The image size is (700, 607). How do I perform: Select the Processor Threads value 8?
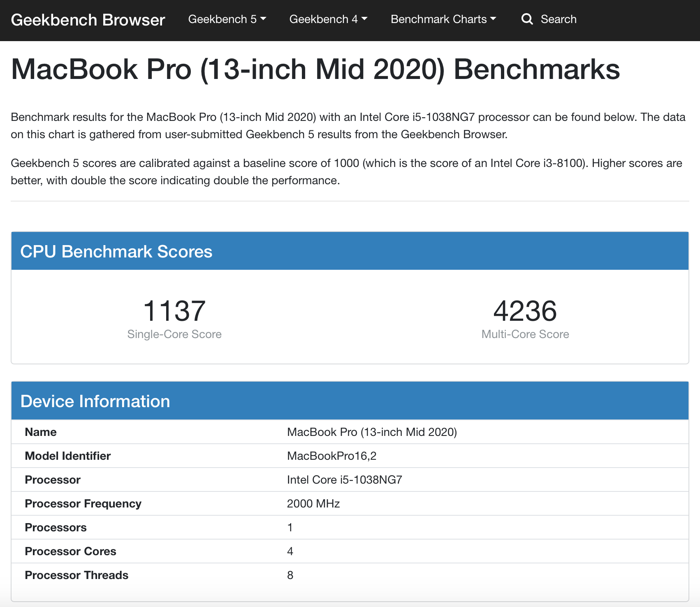(x=290, y=575)
